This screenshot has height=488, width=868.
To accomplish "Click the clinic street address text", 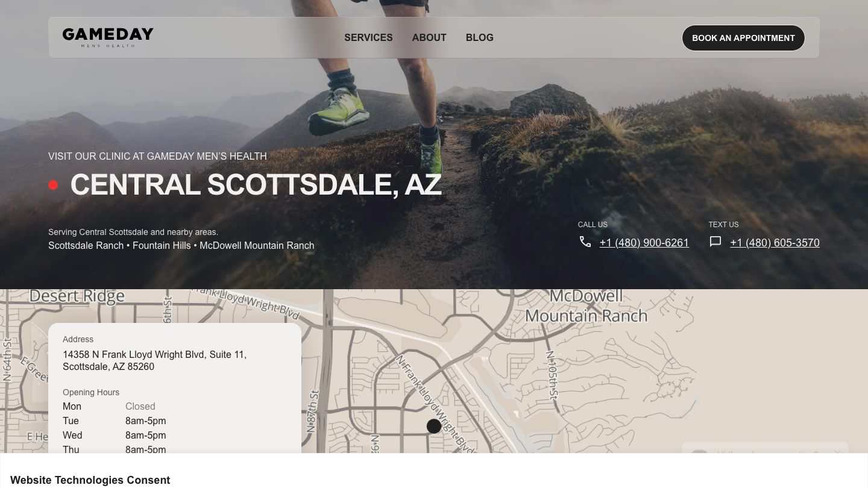I will coord(154,360).
